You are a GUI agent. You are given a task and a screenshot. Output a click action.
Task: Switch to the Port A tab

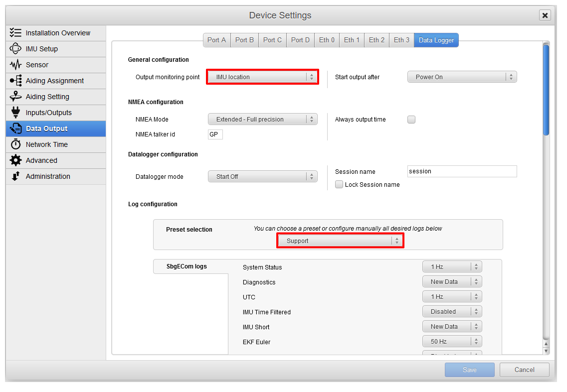pyautogui.click(x=216, y=40)
